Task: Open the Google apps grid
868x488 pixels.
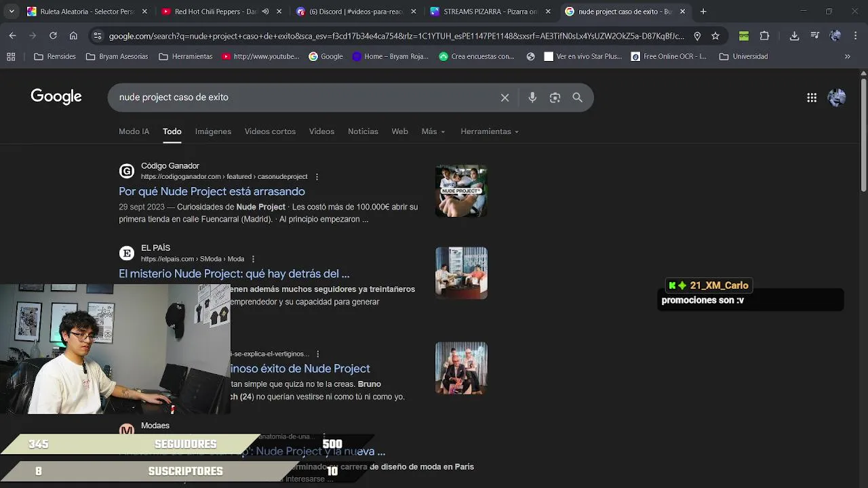Action: click(812, 98)
